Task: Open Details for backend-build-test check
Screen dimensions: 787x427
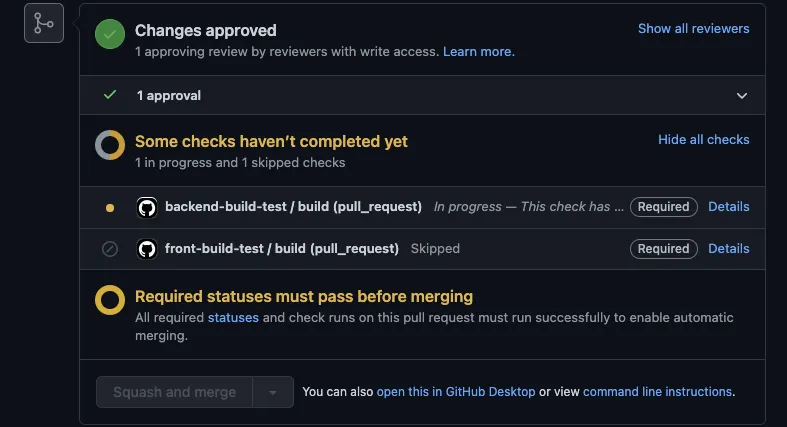Action: (x=728, y=207)
